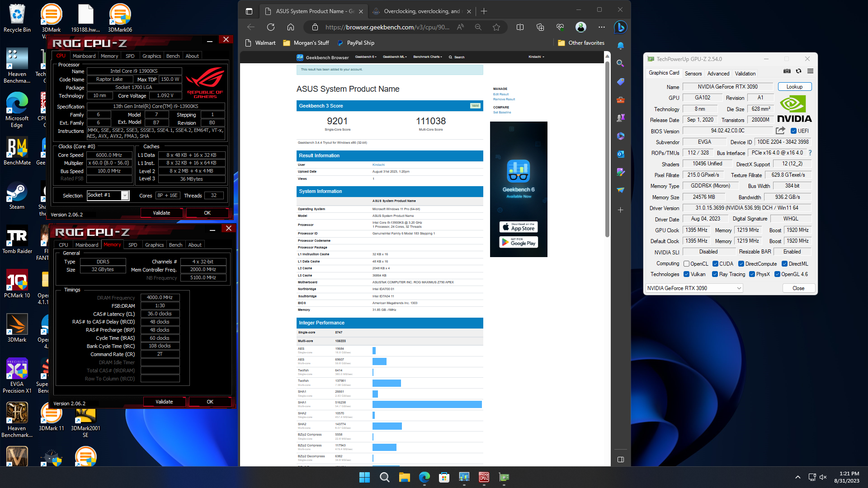Click the zoom magnifier icon in address bar
The image size is (868, 488).
[x=478, y=27]
